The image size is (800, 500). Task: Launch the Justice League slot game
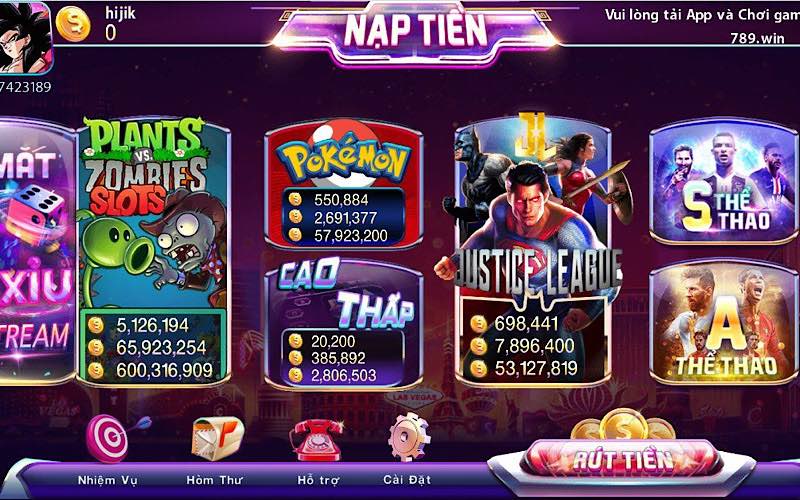tap(533, 250)
